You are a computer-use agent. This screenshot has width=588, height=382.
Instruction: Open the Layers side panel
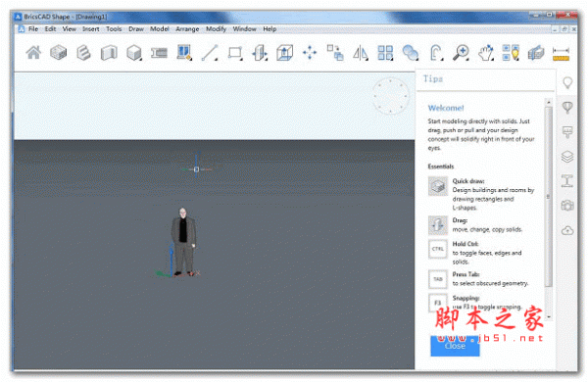tap(567, 157)
